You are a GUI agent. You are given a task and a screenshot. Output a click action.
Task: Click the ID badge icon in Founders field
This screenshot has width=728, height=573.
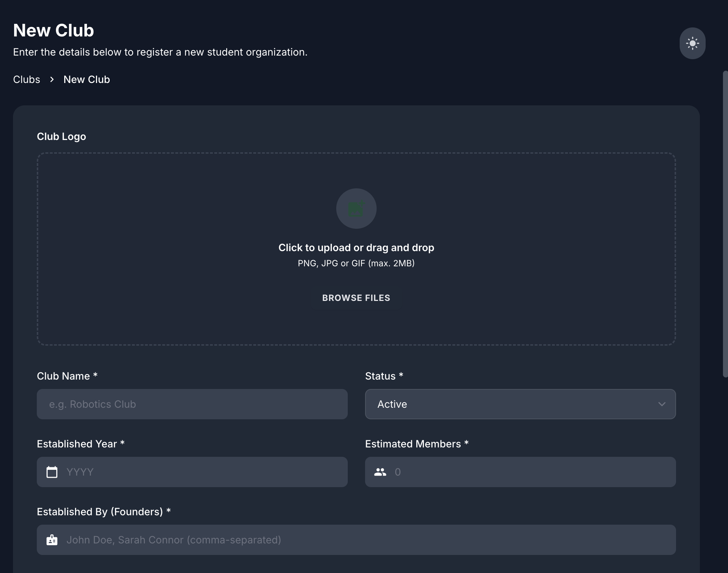[x=52, y=540]
